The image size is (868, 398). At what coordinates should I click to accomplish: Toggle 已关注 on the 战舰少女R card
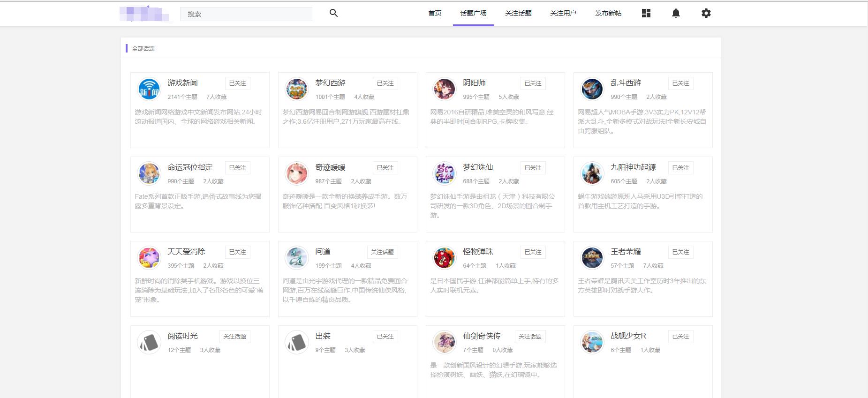click(x=680, y=337)
